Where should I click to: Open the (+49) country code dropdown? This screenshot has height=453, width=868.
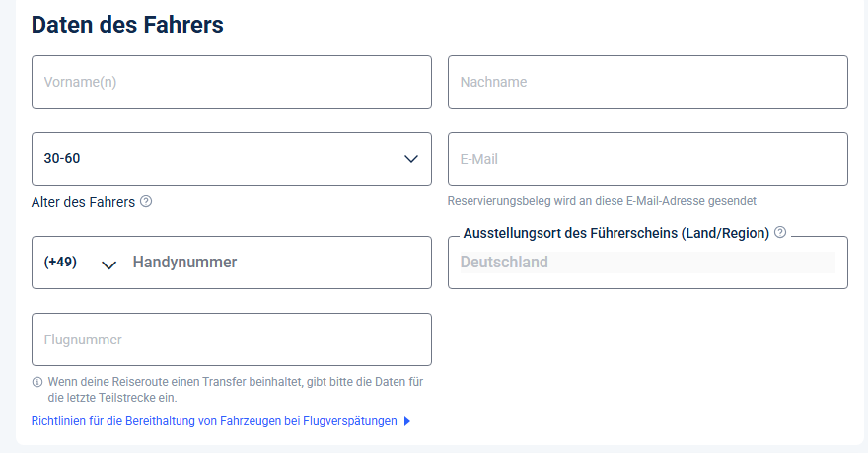80,263
